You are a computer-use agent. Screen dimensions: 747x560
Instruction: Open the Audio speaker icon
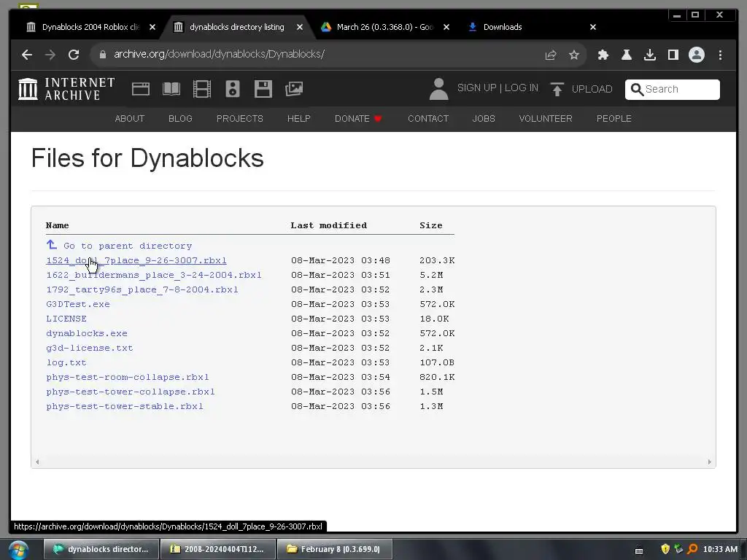(x=233, y=89)
